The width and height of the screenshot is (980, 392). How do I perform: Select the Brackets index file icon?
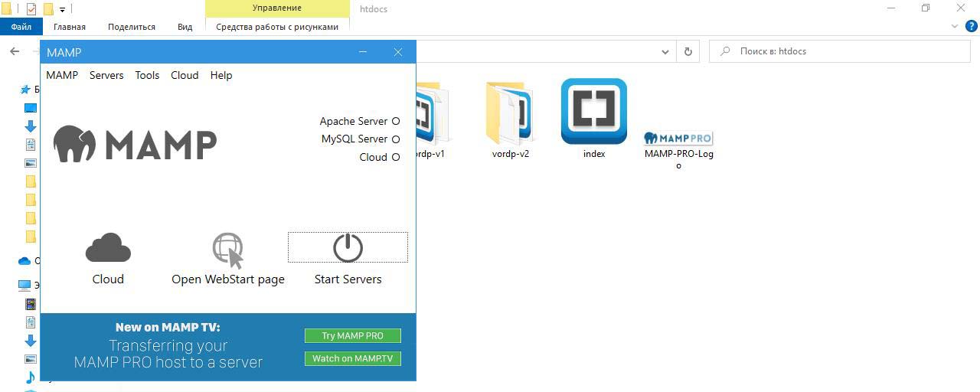(593, 112)
